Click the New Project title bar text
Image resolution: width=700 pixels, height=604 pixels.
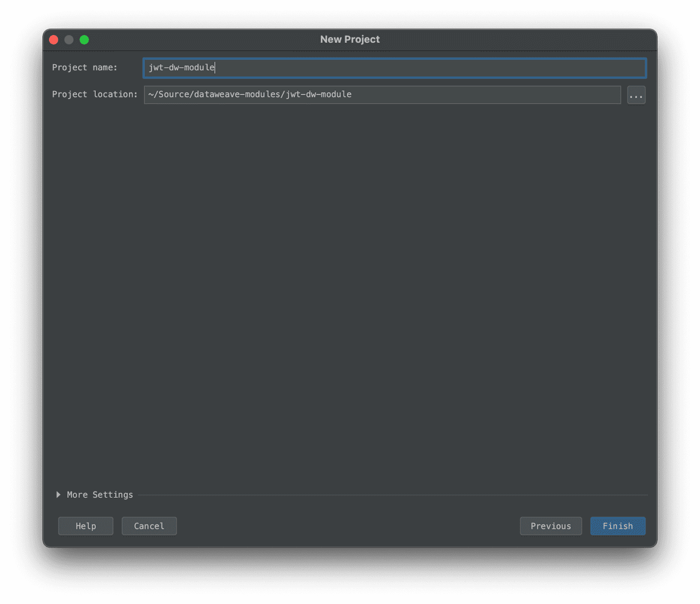click(349, 39)
